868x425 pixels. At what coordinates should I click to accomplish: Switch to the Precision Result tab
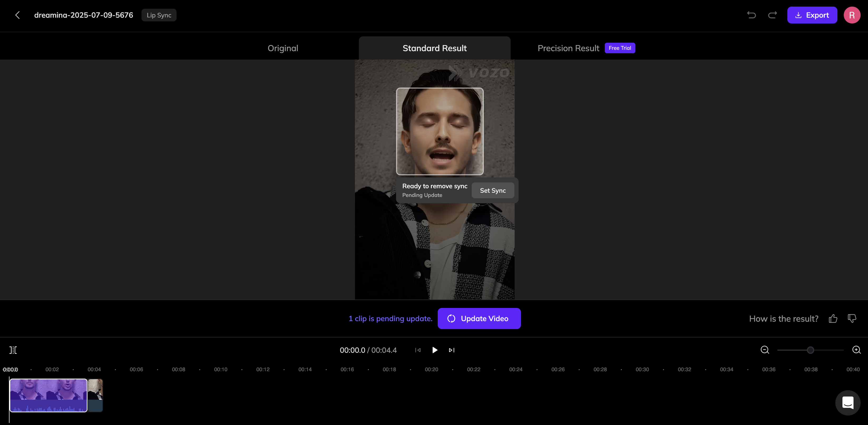click(568, 48)
